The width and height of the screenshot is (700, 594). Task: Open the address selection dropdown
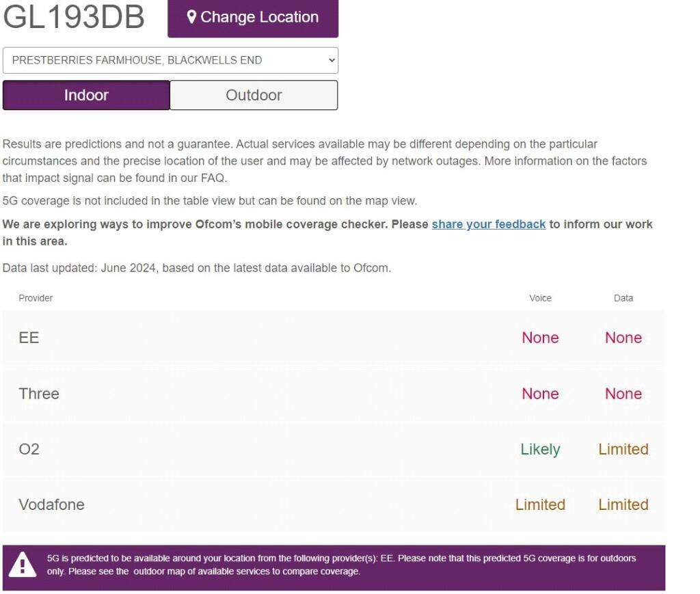(x=170, y=60)
